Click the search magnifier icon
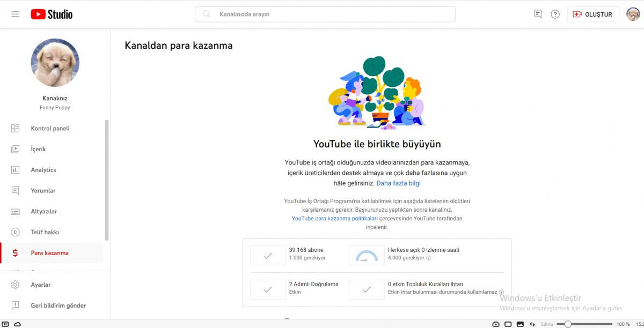This screenshot has width=644, height=328. (207, 14)
